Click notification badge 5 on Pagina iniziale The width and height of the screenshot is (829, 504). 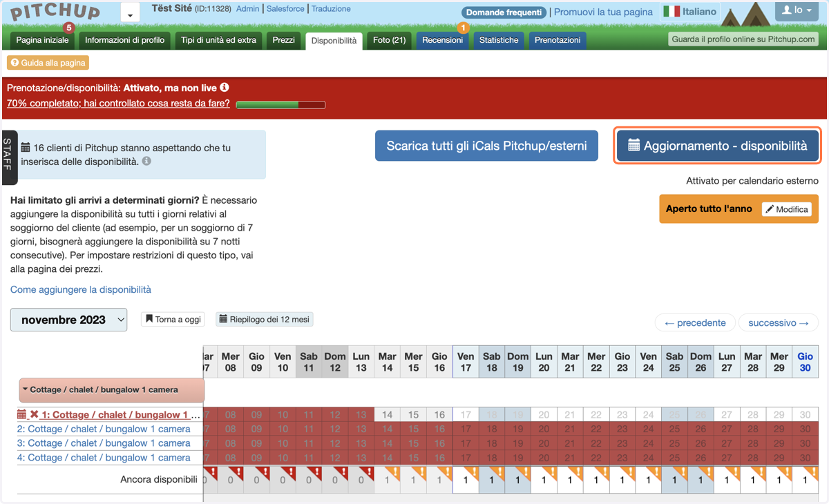68,28
